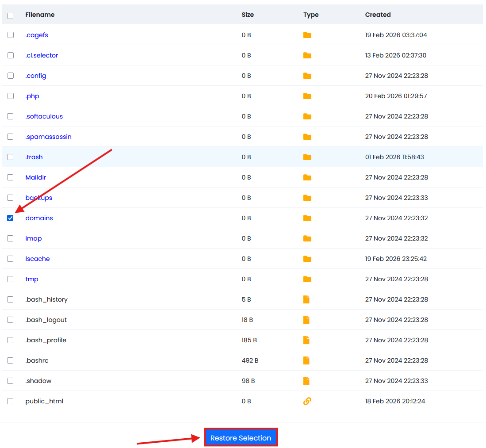Viewport: 486px width, 448px height.
Task: Check the box for .bash_profile
Action: (10, 340)
